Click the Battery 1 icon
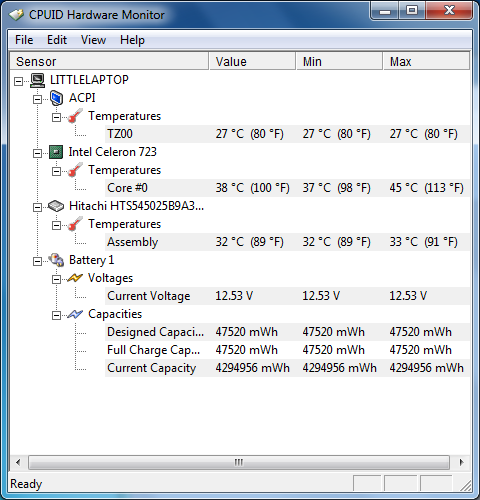 pos(56,260)
